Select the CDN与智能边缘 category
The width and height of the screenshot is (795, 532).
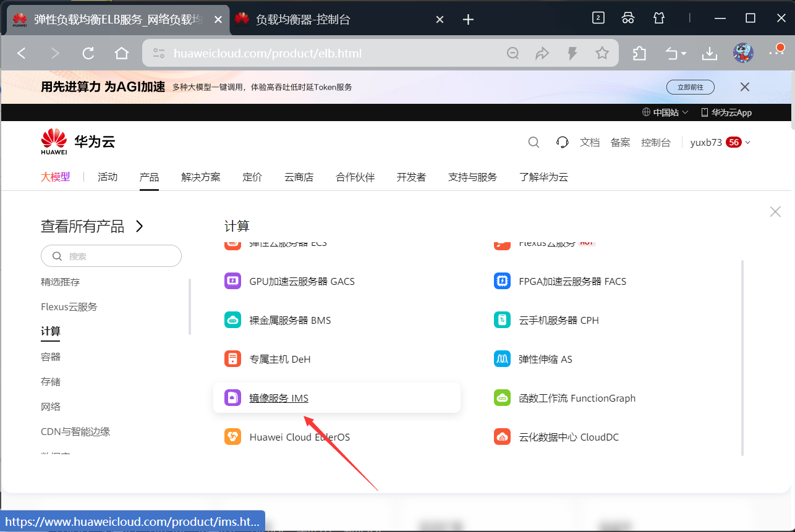point(75,431)
